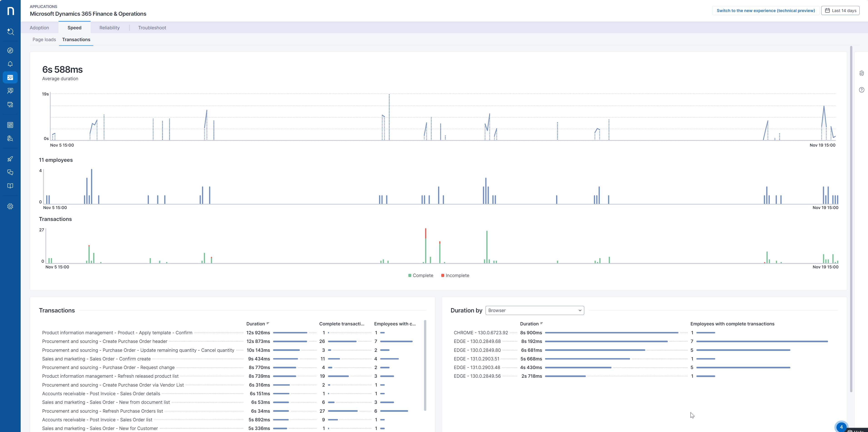Click the fingerprint investigations icon in sidebar
This screenshot has width=868, height=432.
pos(10,139)
